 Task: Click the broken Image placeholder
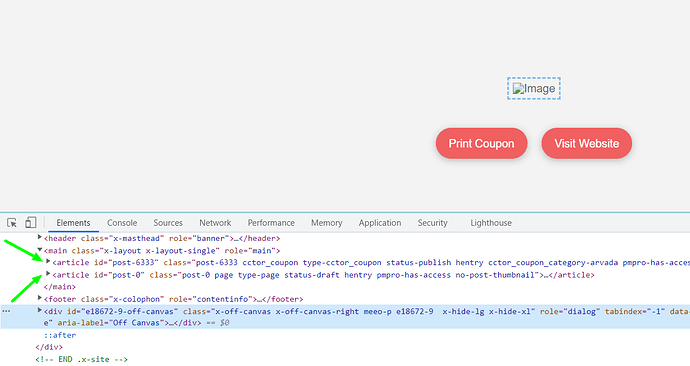(x=534, y=88)
